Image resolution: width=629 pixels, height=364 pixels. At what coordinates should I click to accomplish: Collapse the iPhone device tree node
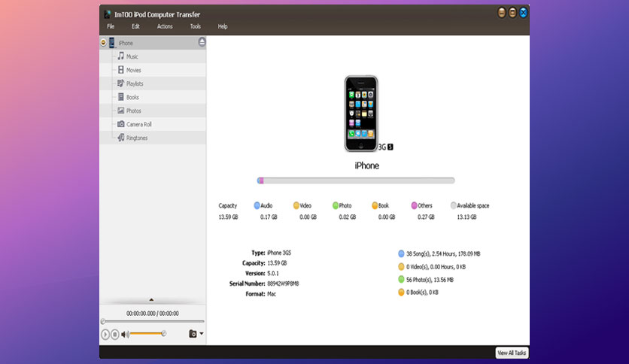click(x=104, y=43)
